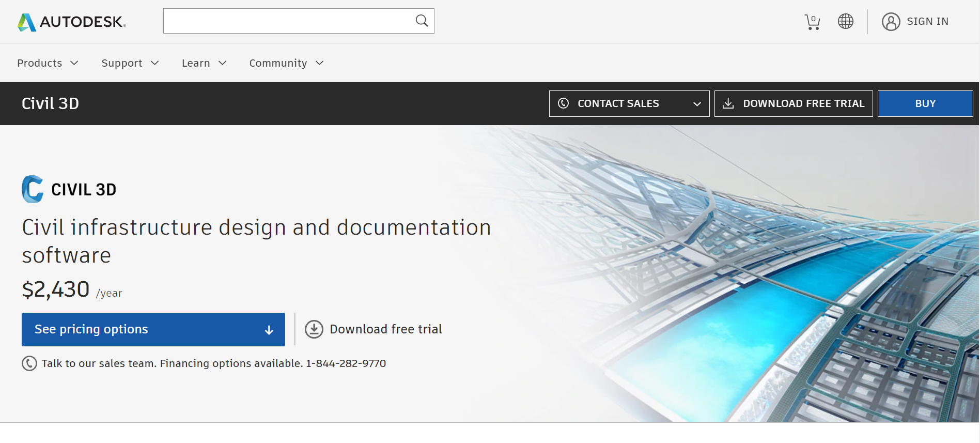Click chevron next to Learn

click(223, 63)
